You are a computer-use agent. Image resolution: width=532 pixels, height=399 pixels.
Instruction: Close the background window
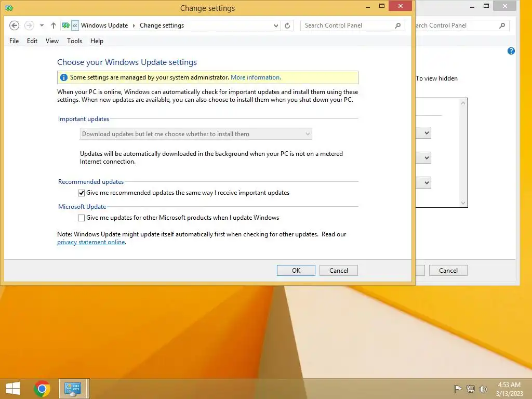point(505,6)
